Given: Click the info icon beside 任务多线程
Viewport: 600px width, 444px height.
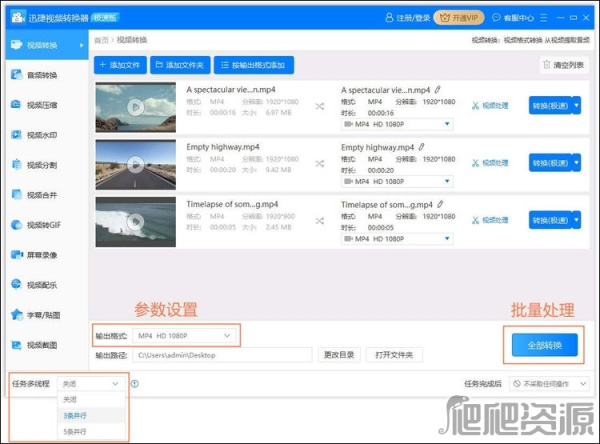Looking at the screenshot, I should [135, 384].
